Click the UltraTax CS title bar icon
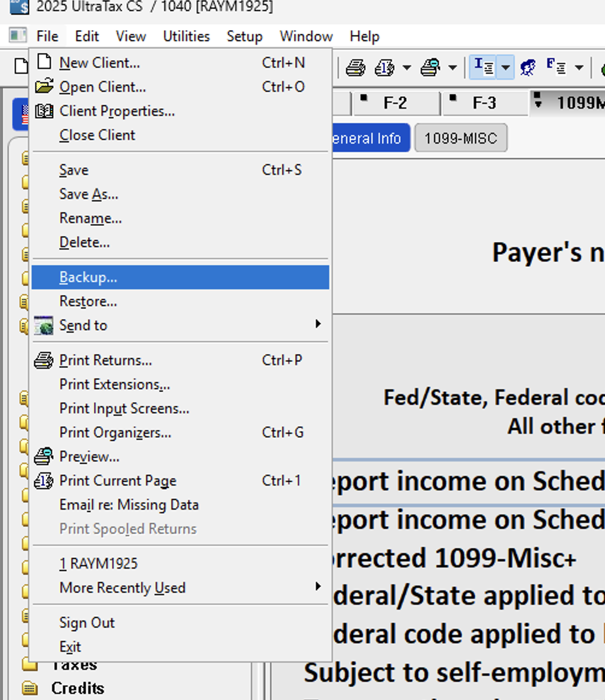Viewport: 605px width, 700px height. [x=19, y=6]
